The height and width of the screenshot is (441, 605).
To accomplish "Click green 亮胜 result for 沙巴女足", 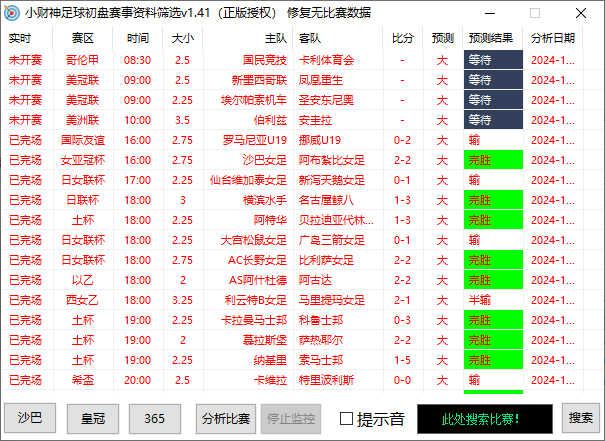I will click(494, 160).
